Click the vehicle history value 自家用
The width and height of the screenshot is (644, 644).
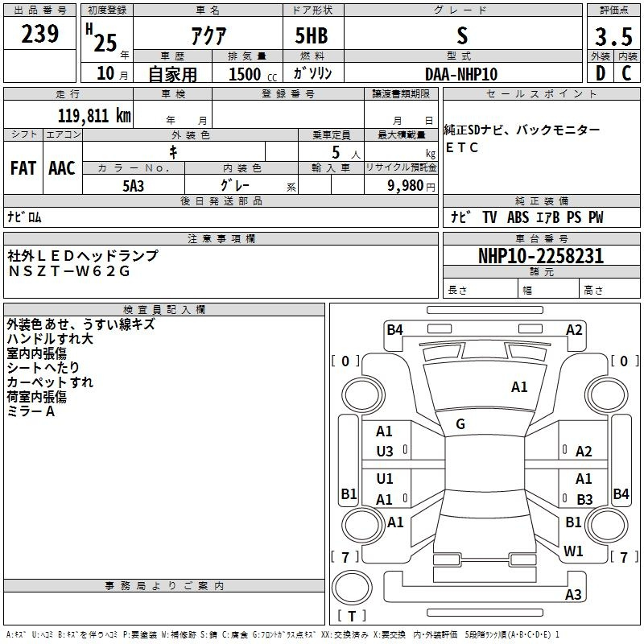pos(172,74)
